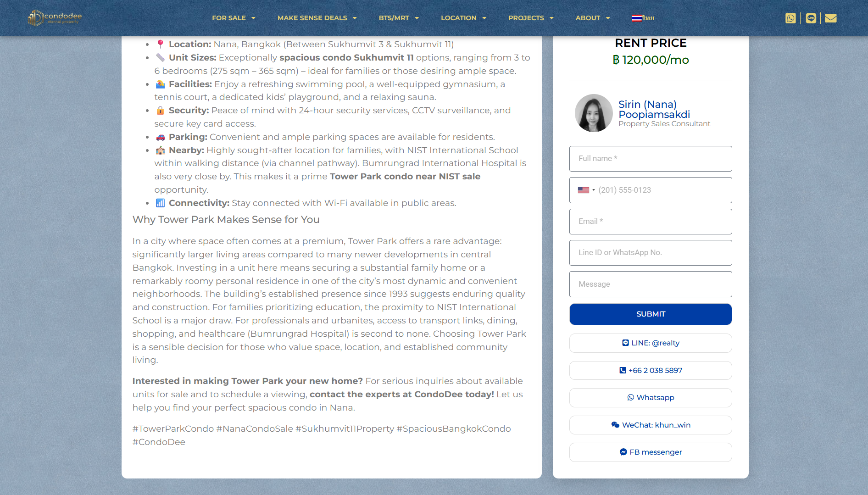Focus the Line ID or WhatsApp field

[x=650, y=253]
